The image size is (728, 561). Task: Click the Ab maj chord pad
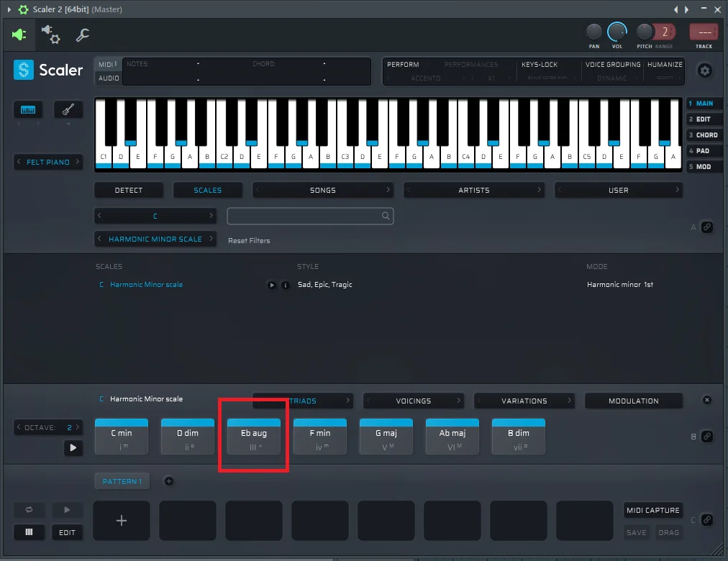coord(452,437)
